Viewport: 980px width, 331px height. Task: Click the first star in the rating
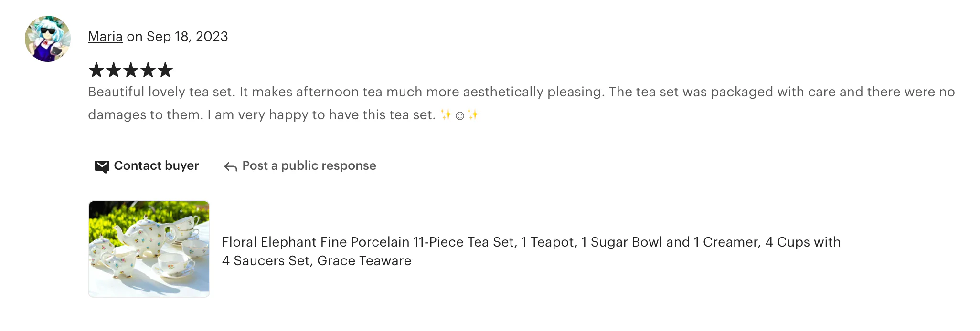click(96, 70)
